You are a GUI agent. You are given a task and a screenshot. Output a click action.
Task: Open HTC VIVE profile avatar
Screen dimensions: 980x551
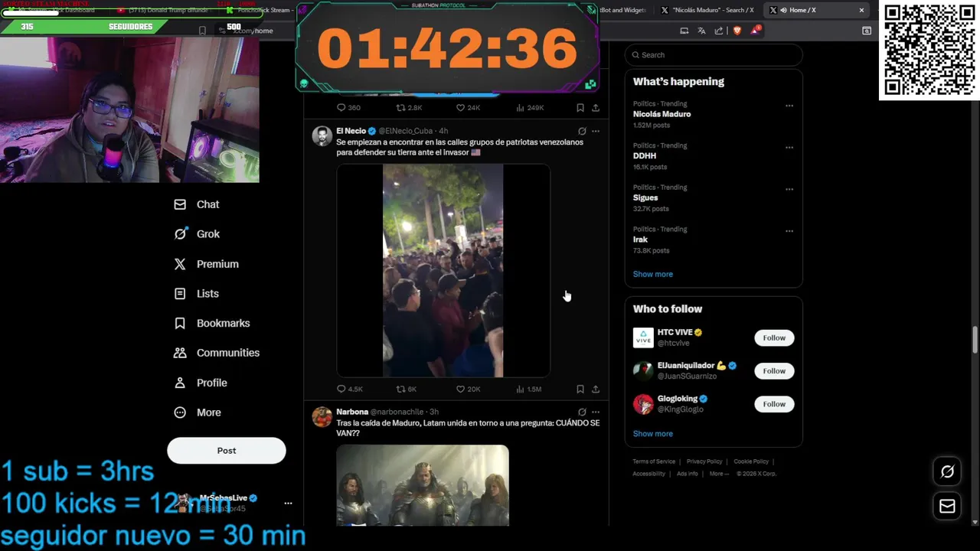[x=643, y=337]
